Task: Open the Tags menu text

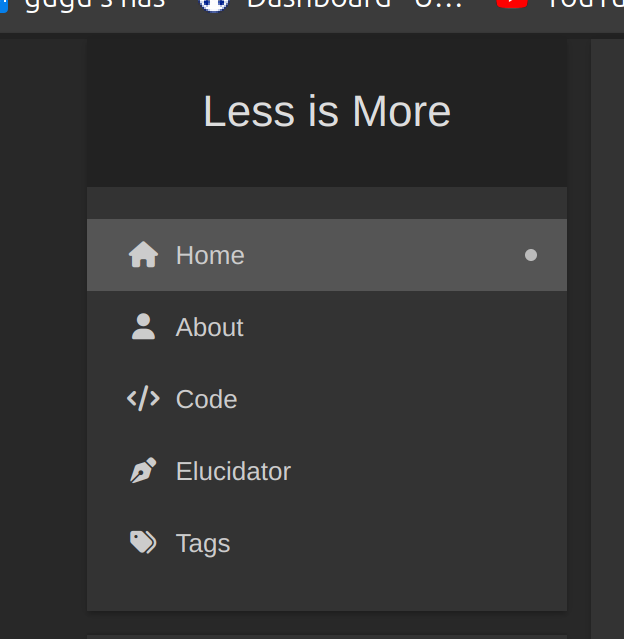Action: [203, 543]
